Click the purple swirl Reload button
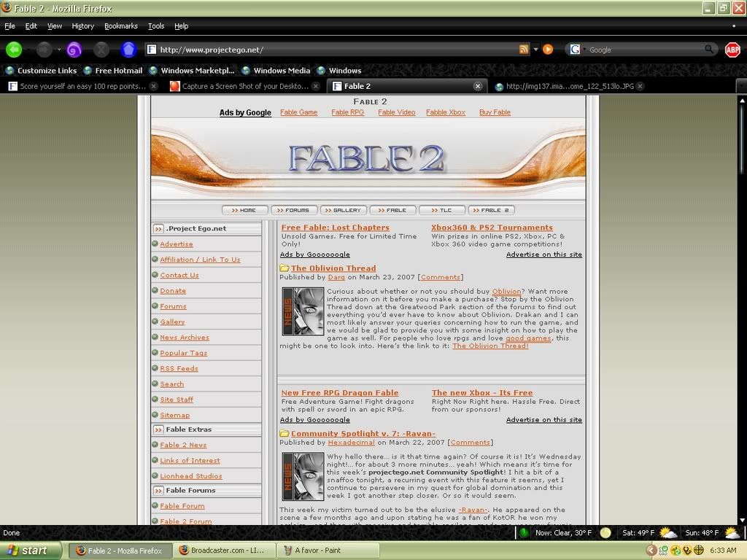Image resolution: width=747 pixels, height=560 pixels. pos(74,50)
